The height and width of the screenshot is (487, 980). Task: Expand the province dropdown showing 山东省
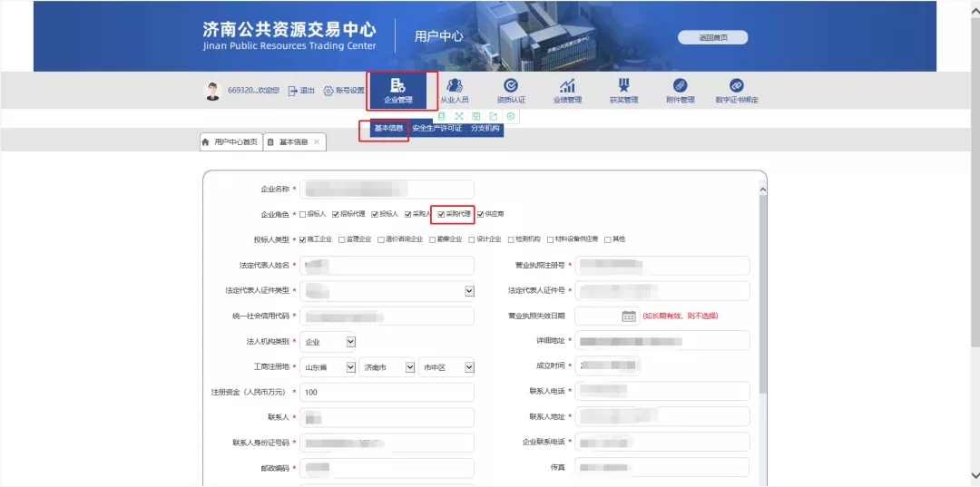click(x=351, y=367)
